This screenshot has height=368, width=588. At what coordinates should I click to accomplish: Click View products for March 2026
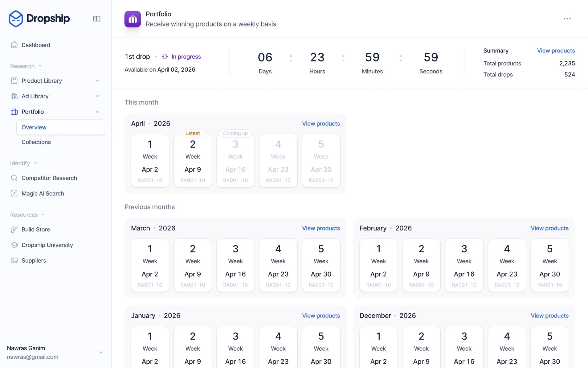click(x=321, y=228)
